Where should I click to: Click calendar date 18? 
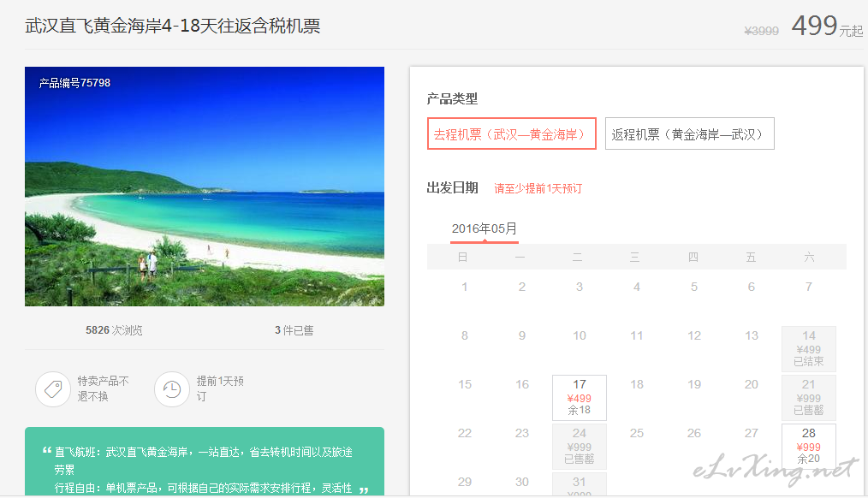637,384
